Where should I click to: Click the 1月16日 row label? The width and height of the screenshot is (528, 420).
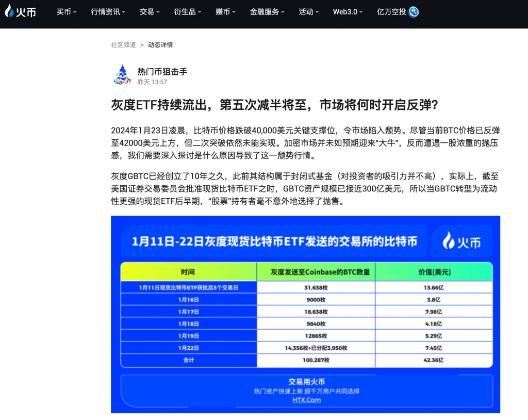point(189,300)
